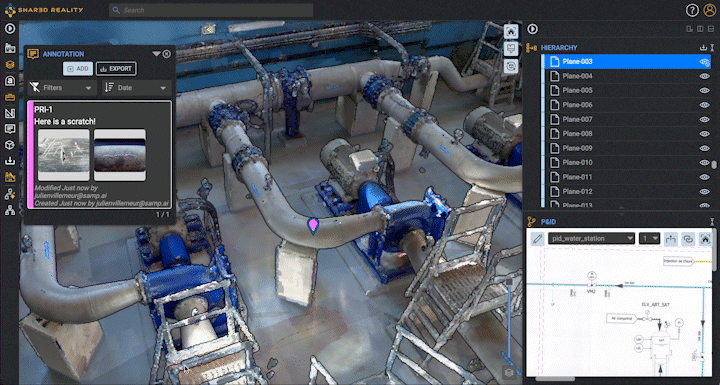
Task: Click the P&ID horizontal scrollbar thumb
Action: coord(555,379)
